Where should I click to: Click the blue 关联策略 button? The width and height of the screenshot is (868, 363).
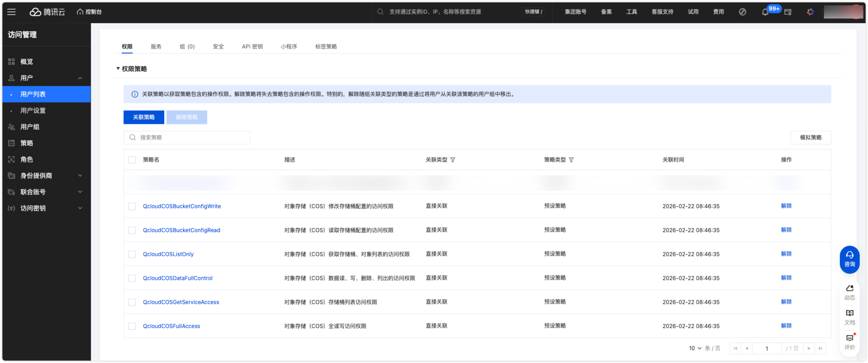[144, 117]
